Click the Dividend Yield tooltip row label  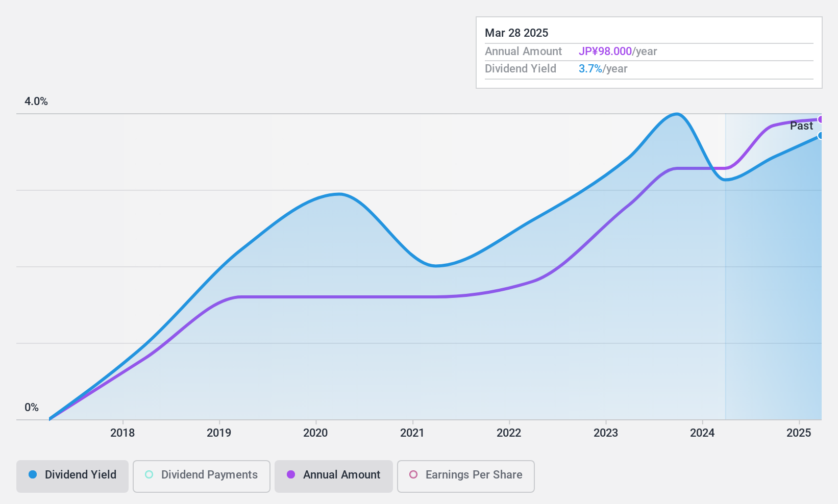(x=521, y=69)
